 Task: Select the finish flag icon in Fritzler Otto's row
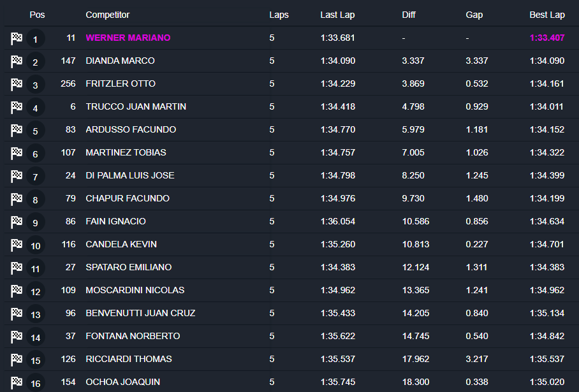(x=17, y=84)
